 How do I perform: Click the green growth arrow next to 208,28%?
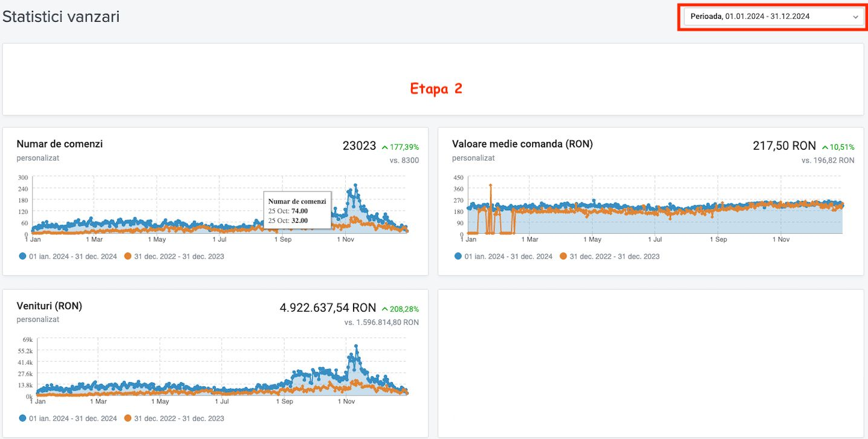tap(384, 309)
